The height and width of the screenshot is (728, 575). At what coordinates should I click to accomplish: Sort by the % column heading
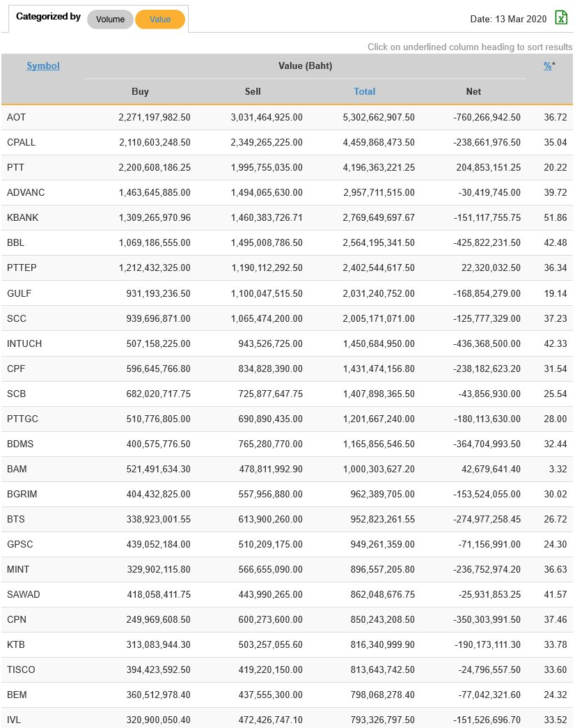(548, 66)
